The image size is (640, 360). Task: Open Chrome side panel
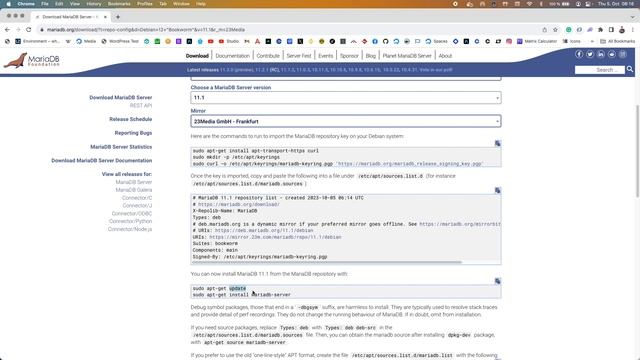(x=611, y=29)
